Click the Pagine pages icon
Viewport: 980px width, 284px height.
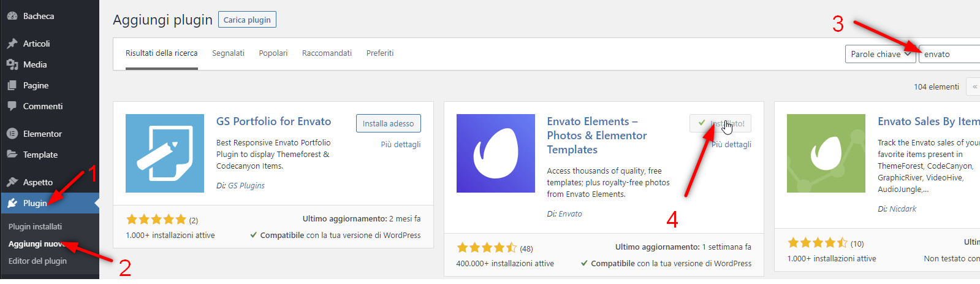[12, 85]
